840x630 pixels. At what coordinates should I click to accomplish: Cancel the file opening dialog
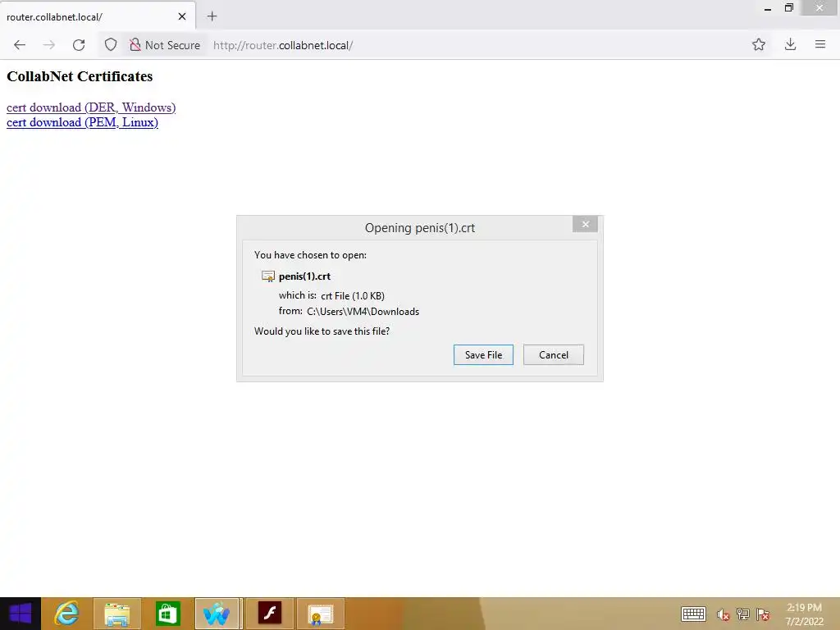(x=554, y=354)
